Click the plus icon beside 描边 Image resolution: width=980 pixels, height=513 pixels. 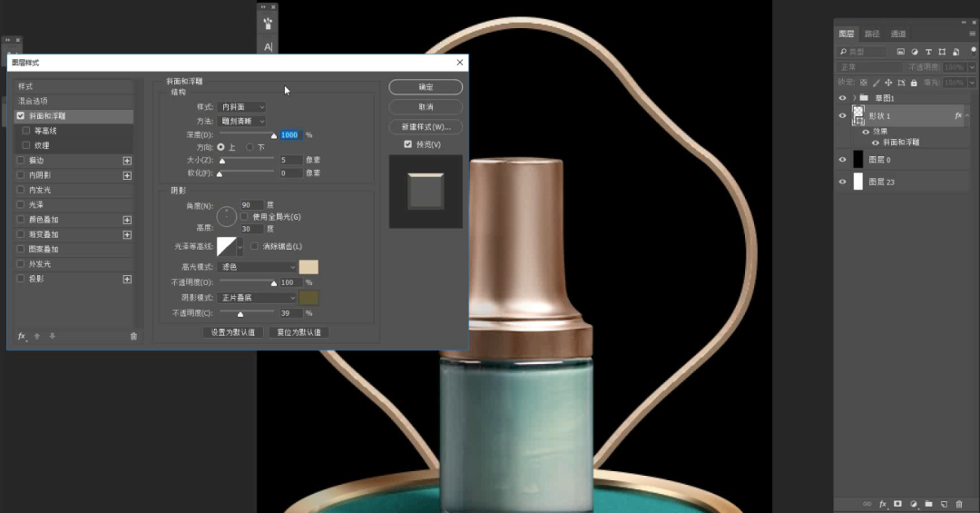[127, 161]
